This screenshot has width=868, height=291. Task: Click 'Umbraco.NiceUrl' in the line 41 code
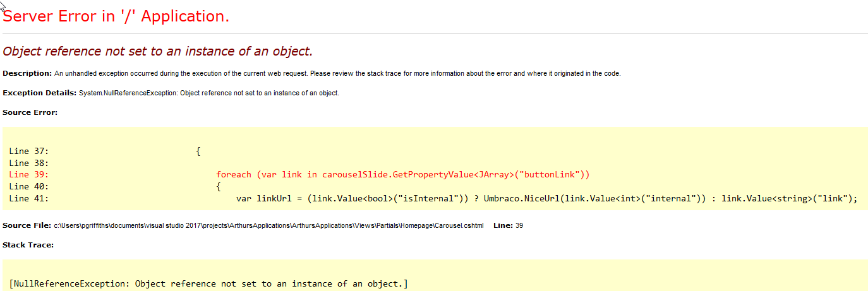[521, 199]
